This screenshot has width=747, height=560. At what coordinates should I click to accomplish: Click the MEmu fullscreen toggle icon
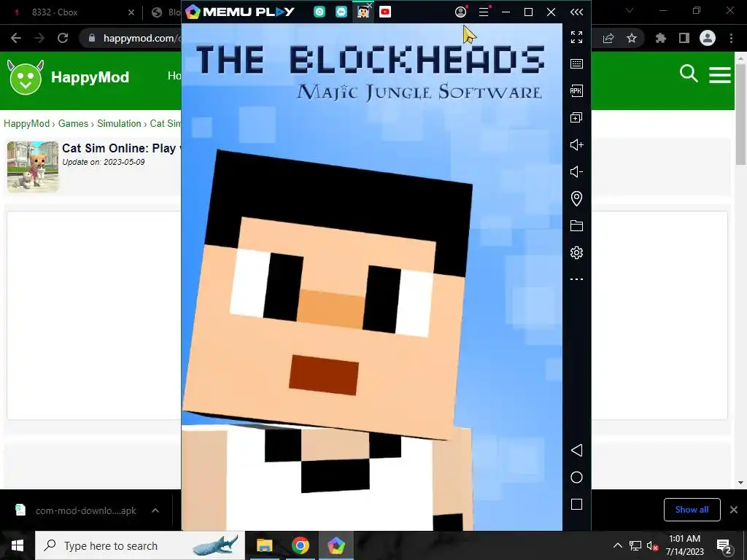coord(576,37)
